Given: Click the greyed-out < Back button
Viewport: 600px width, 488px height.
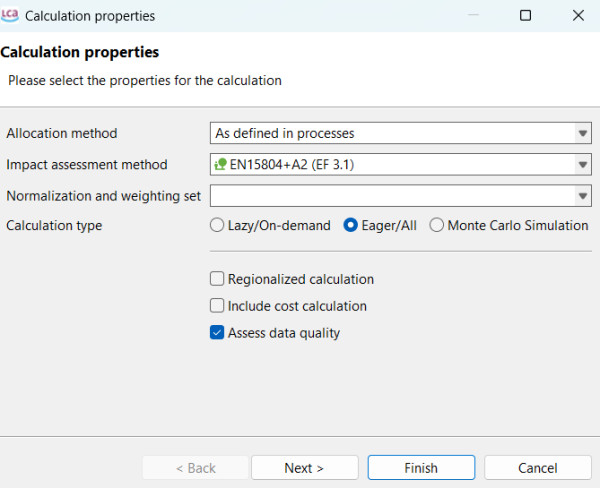Looking at the screenshot, I should pos(195,467).
